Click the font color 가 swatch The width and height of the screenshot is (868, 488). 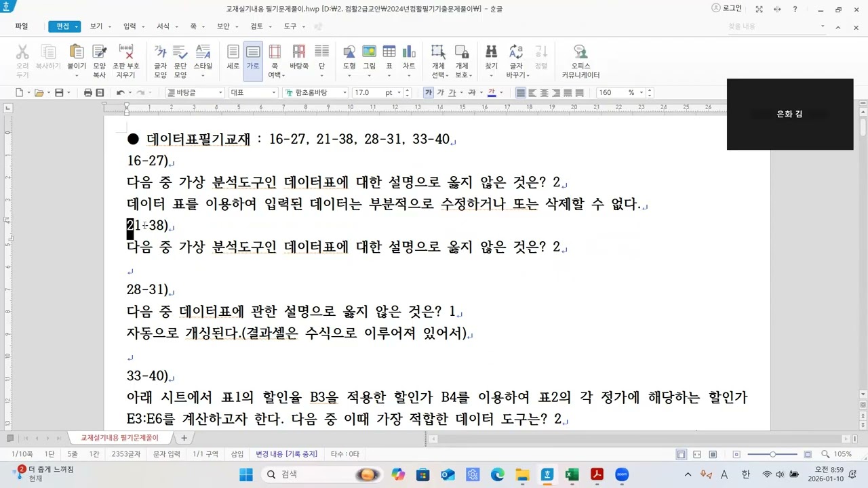492,93
